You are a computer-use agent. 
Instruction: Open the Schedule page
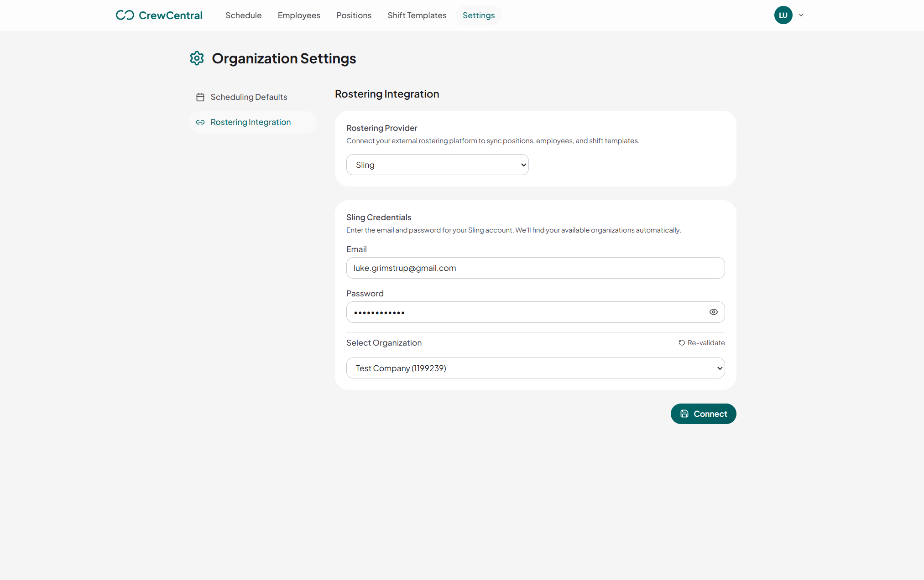(243, 15)
